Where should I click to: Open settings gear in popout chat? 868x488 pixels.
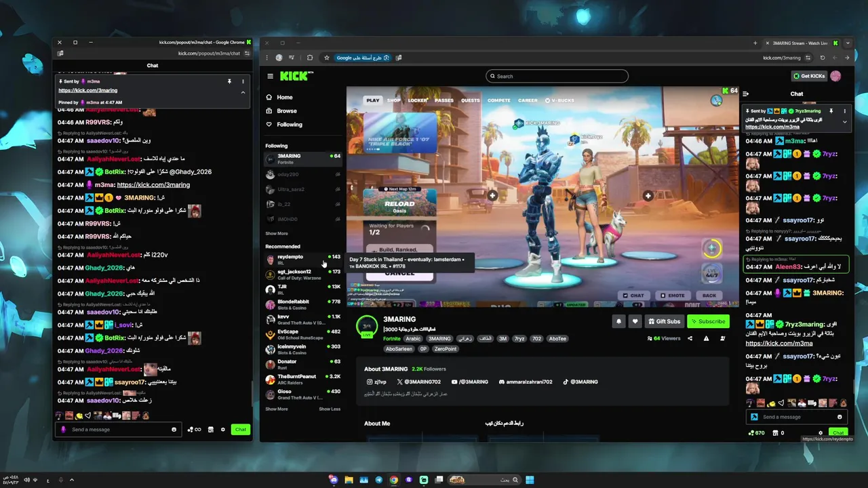tap(222, 429)
